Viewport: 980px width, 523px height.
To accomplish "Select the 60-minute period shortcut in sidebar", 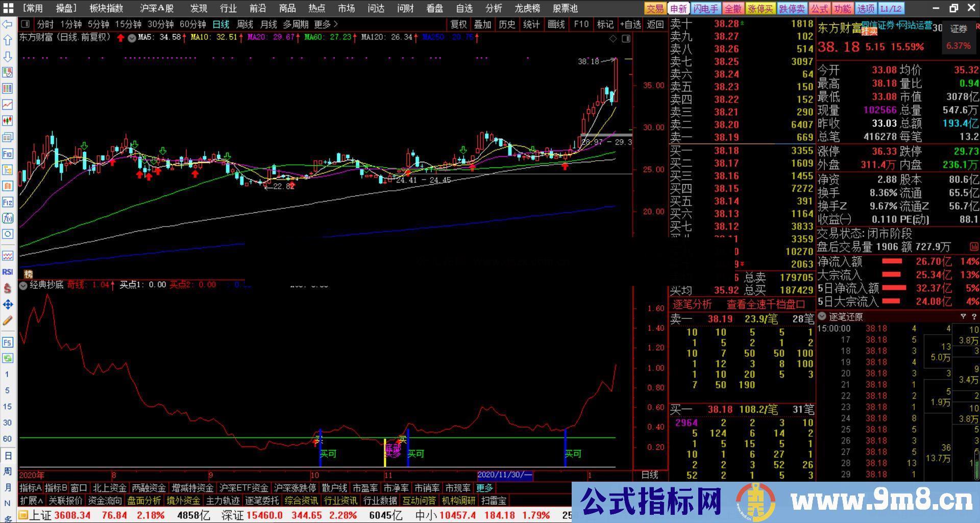I will tap(7, 439).
